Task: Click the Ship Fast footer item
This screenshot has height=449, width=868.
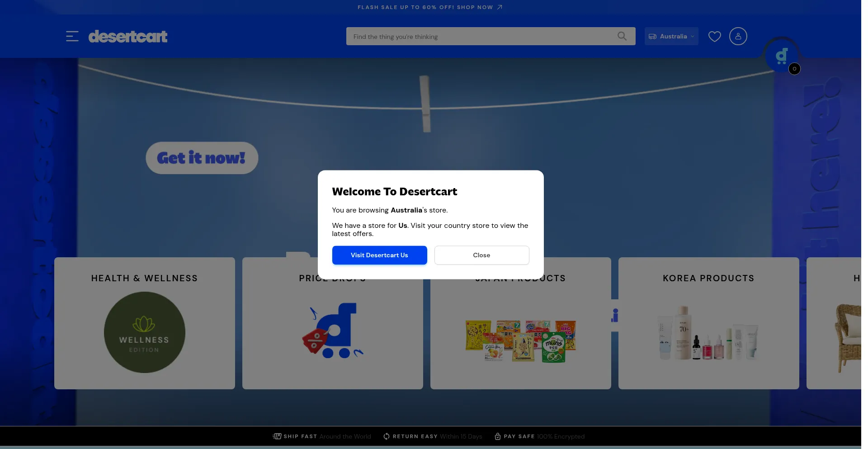Action: 322,436
